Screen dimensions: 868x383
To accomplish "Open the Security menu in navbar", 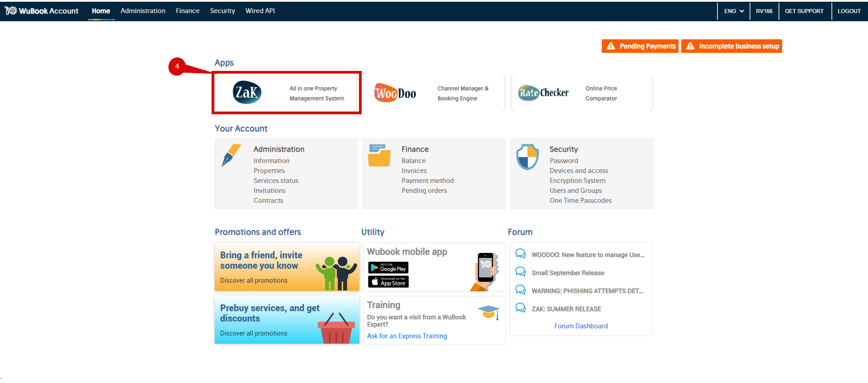I will coord(222,11).
